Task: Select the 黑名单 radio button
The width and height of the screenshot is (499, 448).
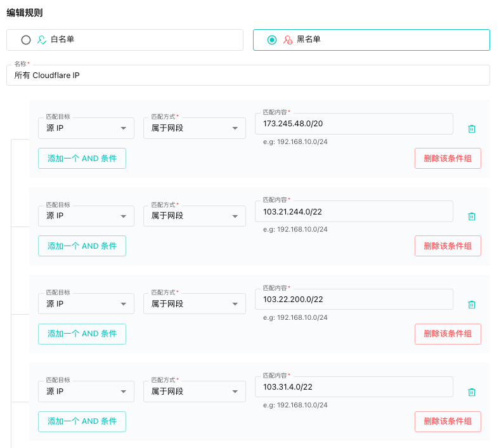Action: [272, 40]
